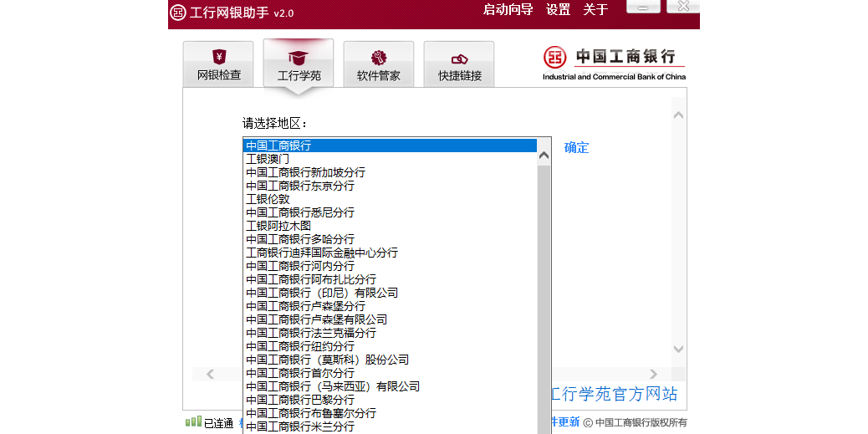Select 中国工商银行首尔分行 in the list
868x434 pixels.
(390, 373)
